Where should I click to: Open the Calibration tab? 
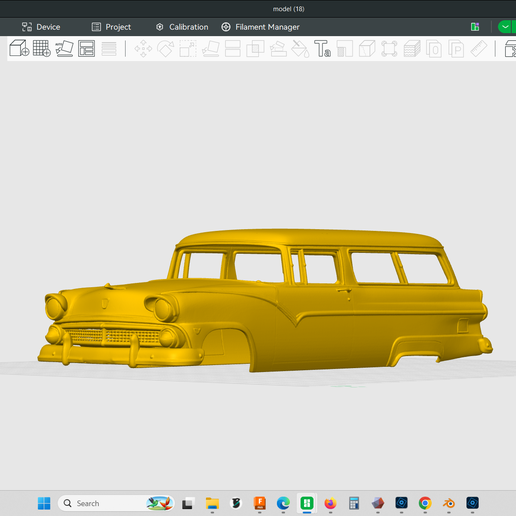click(x=182, y=27)
